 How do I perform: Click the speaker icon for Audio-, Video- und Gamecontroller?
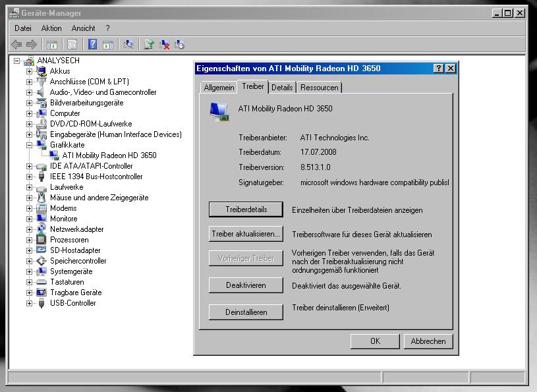41,92
